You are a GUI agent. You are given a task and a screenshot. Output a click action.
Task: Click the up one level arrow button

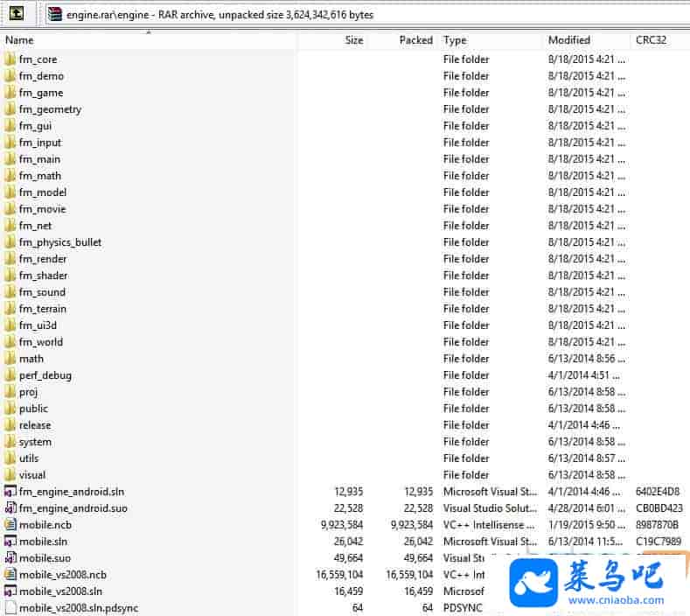(x=17, y=13)
